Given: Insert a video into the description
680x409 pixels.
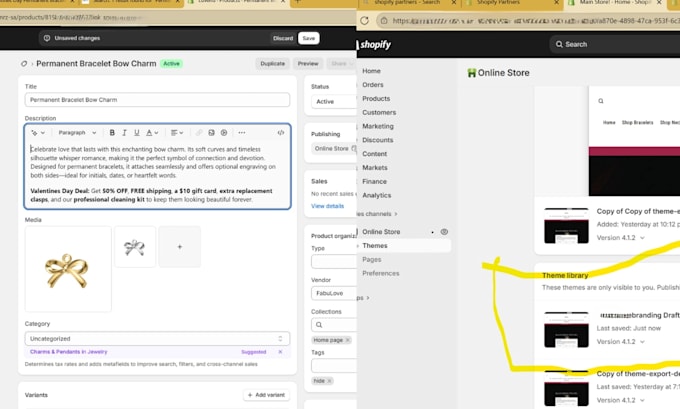Looking at the screenshot, I should click(224, 133).
